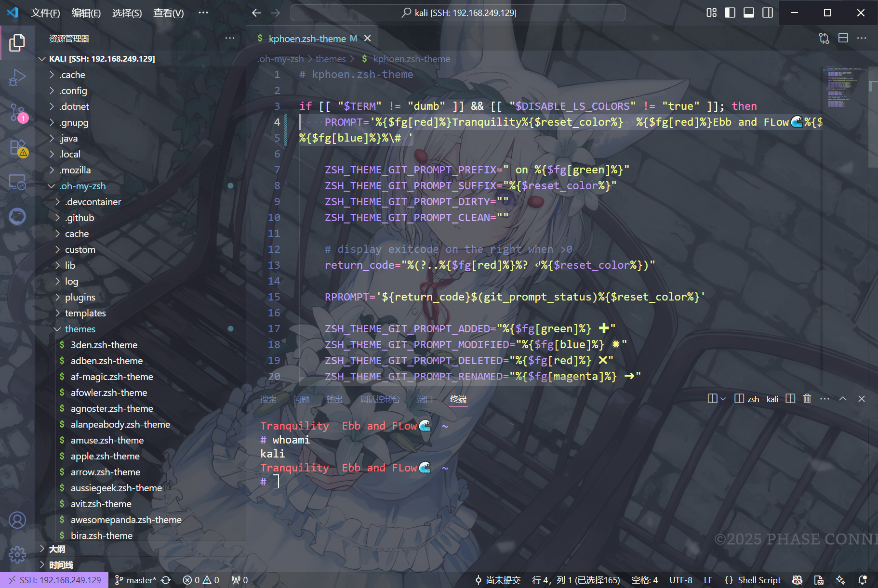This screenshot has height=588, width=878.
Task: Open the Accounts menu icon
Action: click(17, 520)
